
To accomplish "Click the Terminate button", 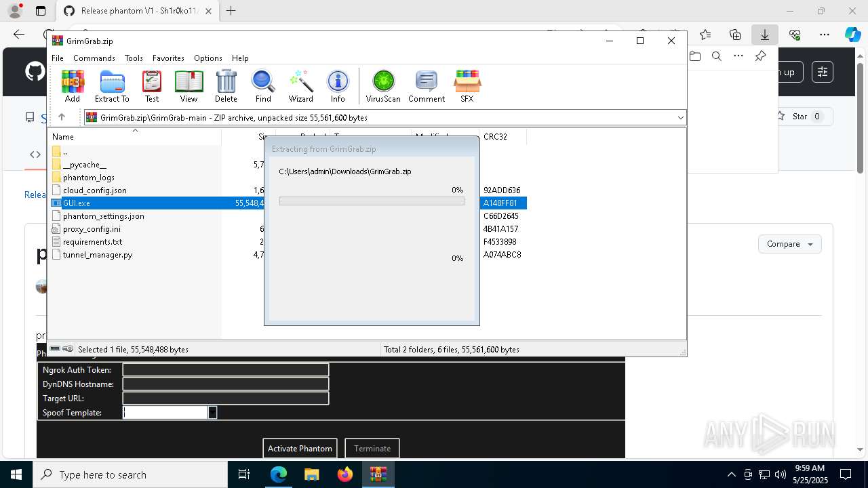I will [372, 448].
